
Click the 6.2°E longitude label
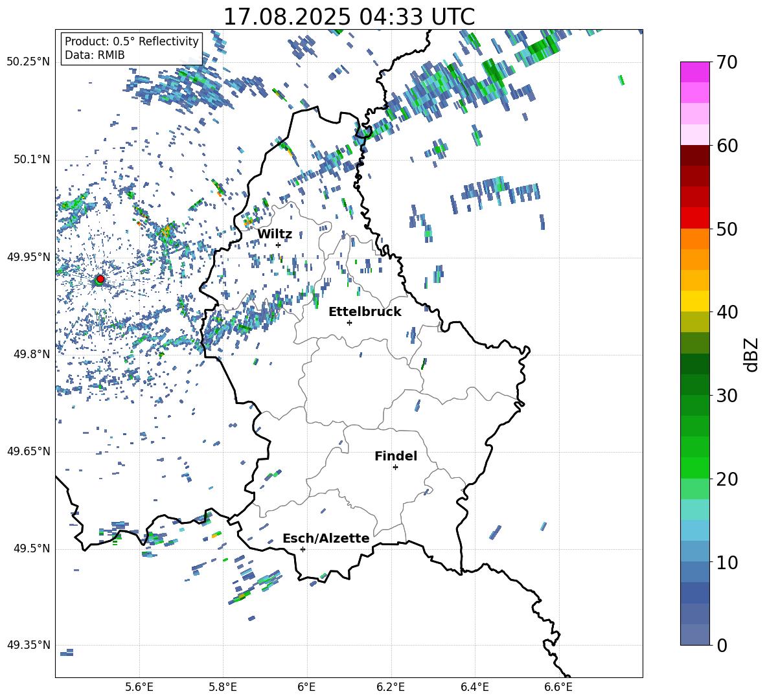pyautogui.click(x=391, y=687)
